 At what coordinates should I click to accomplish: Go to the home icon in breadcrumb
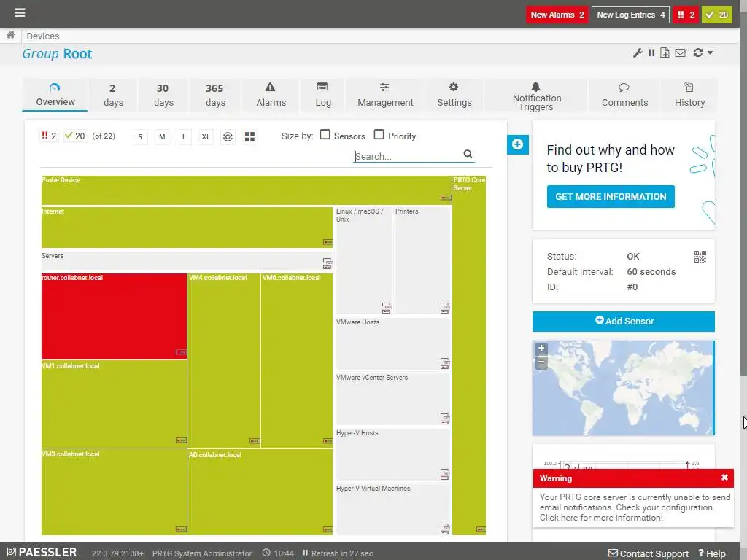click(10, 35)
